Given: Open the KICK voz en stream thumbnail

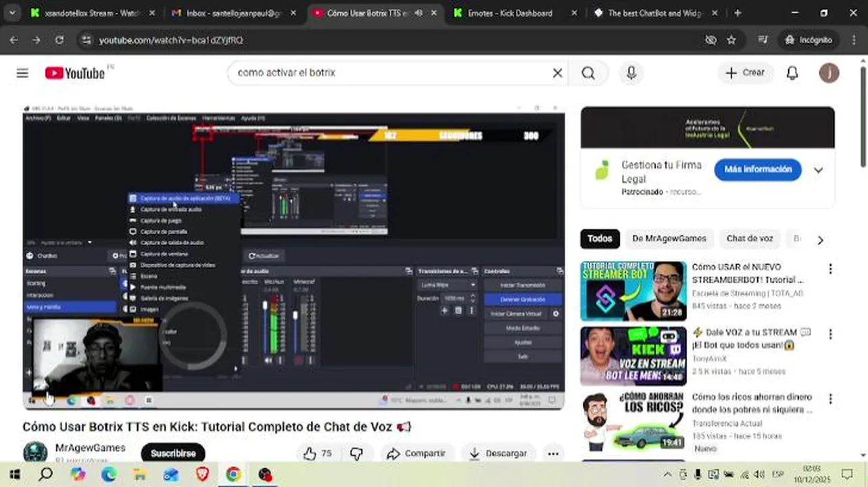Looking at the screenshot, I should [x=633, y=356].
